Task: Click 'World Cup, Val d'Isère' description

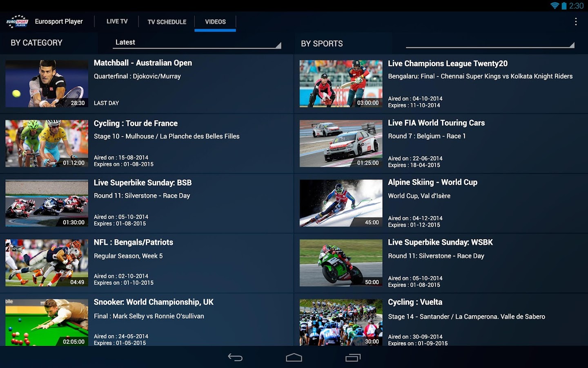Action: 419,196
